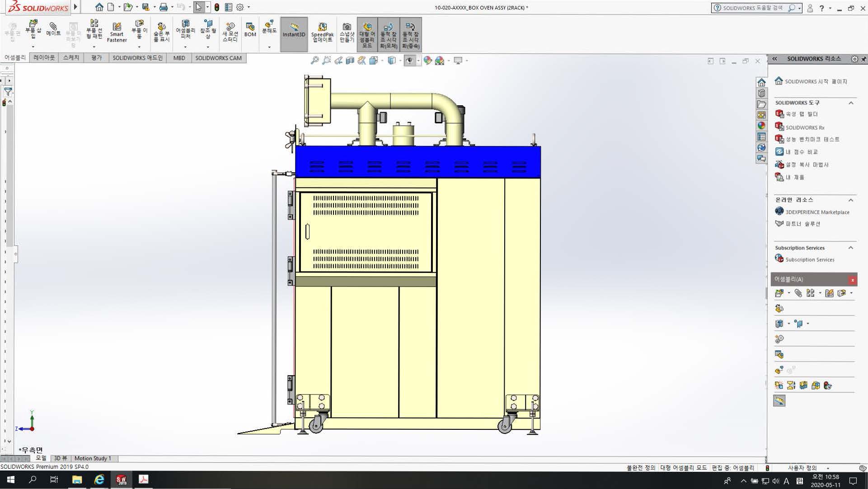
Task: Click the SOLIDWORKS help search field
Action: point(752,8)
